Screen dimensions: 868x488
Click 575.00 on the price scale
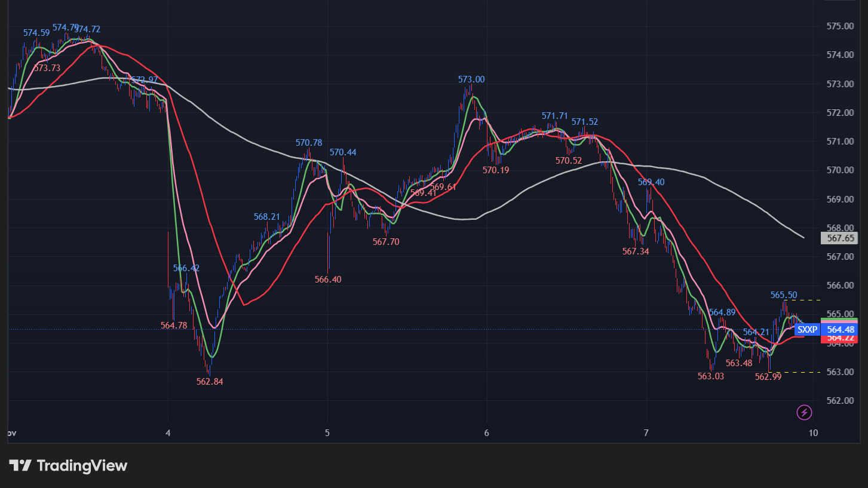840,27
